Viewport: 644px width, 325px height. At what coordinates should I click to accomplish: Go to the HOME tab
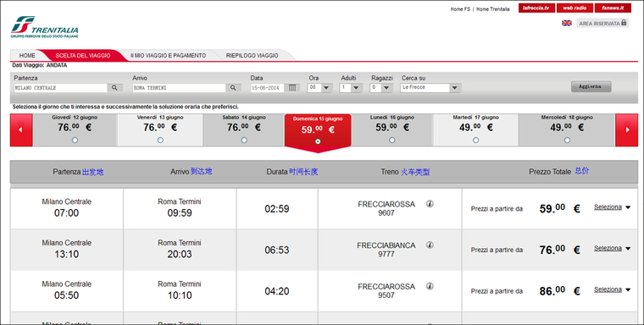[27, 55]
